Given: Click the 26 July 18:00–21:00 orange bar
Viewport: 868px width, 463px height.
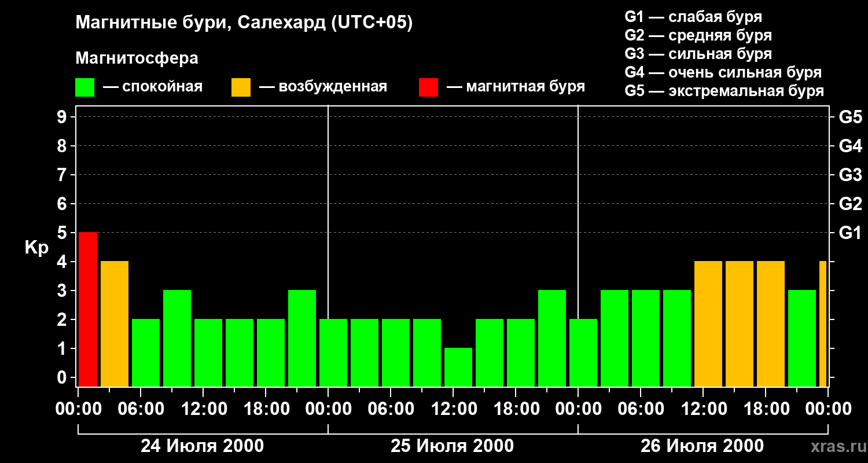Looking at the screenshot, I should click(771, 324).
